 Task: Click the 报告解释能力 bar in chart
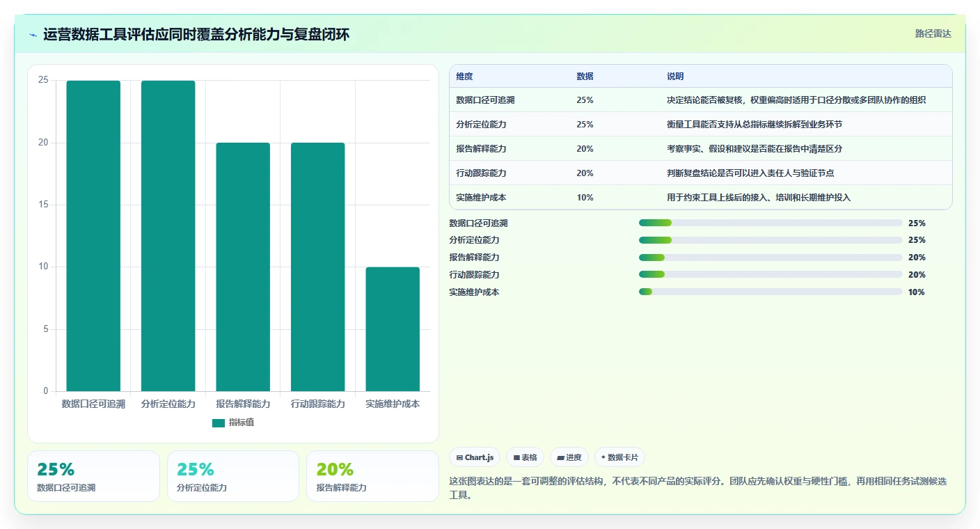243,267
